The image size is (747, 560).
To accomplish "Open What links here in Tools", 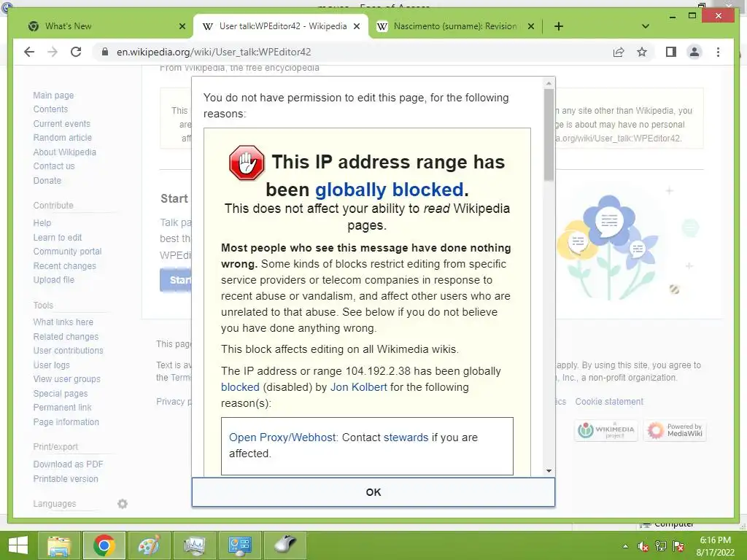I will click(63, 322).
